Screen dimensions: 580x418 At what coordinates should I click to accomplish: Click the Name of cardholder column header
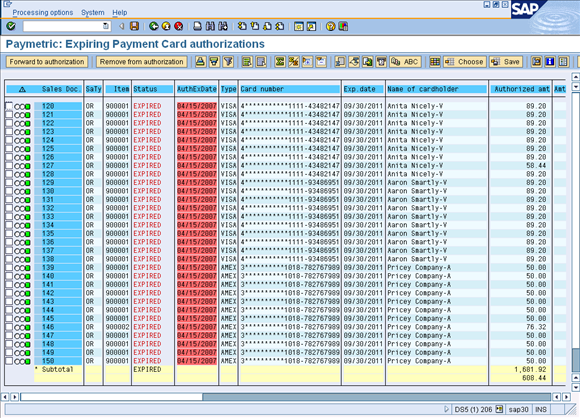pos(437,89)
